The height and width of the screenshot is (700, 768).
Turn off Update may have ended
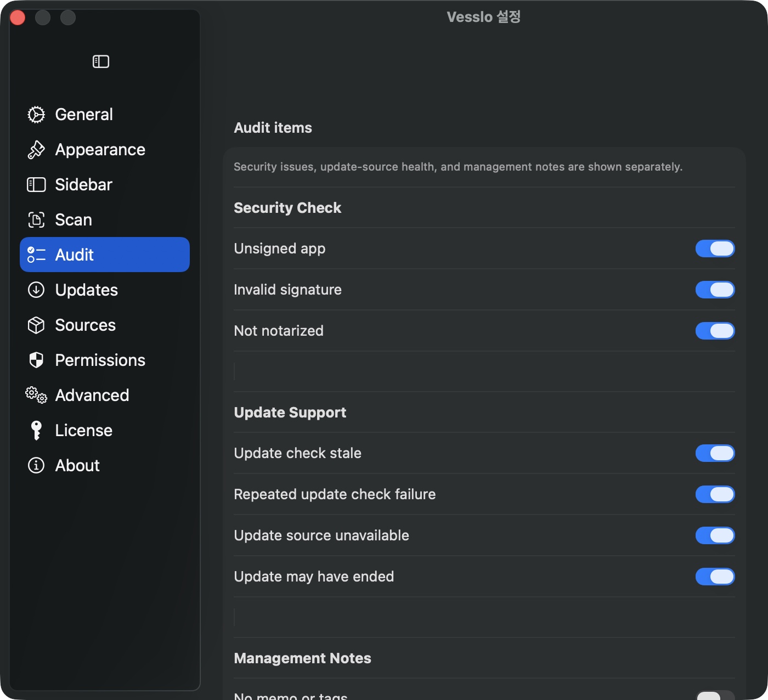pos(715,577)
